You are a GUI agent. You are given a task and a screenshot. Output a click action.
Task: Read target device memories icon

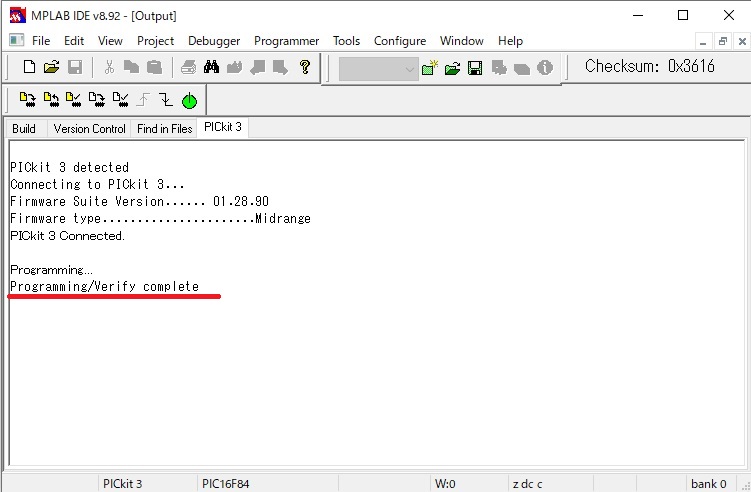51,99
